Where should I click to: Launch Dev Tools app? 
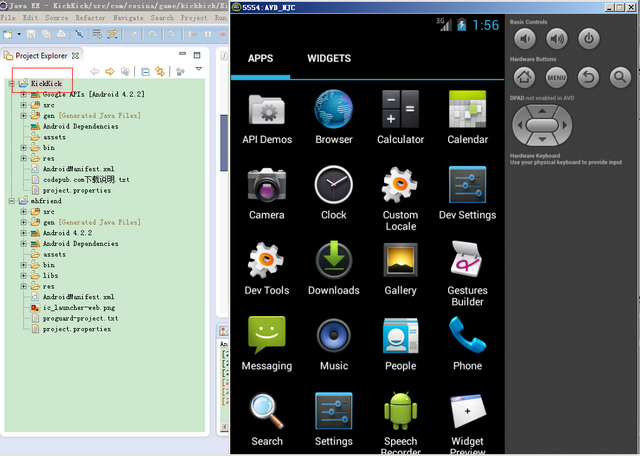tap(267, 269)
